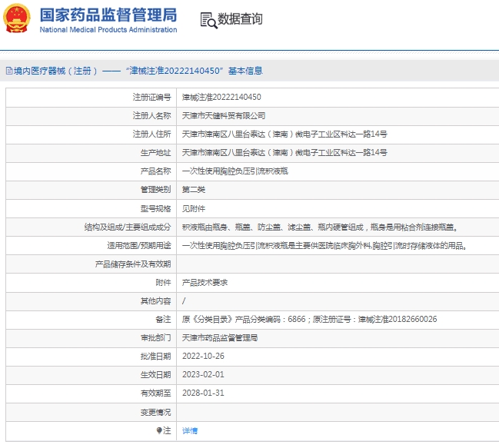Click registrant name 天津市天健科贸有限公司

pos(224,115)
